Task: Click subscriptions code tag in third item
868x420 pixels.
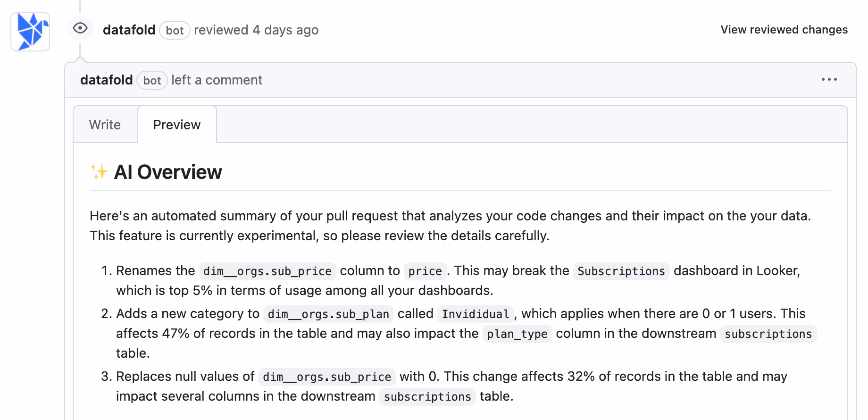Action: 427,397
